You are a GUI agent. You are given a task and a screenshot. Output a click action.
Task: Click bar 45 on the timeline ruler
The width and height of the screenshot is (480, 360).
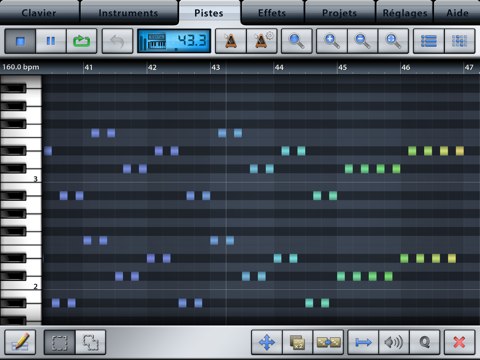click(x=342, y=67)
